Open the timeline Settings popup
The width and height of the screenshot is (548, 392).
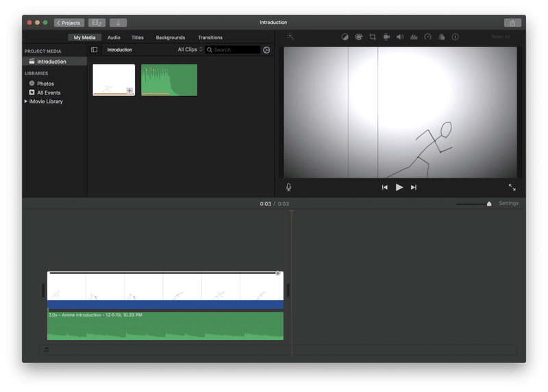(x=508, y=203)
